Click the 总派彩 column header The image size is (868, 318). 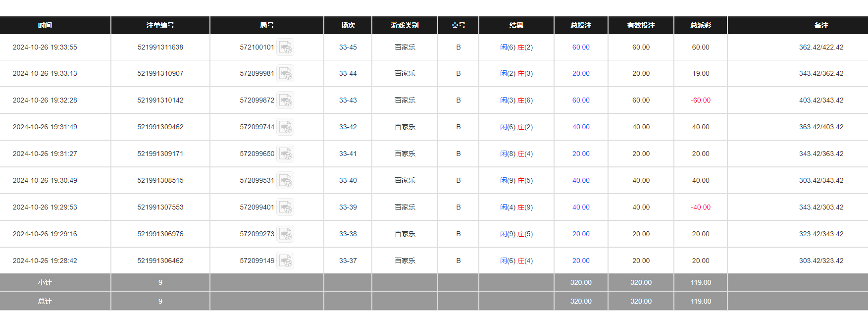[701, 25]
